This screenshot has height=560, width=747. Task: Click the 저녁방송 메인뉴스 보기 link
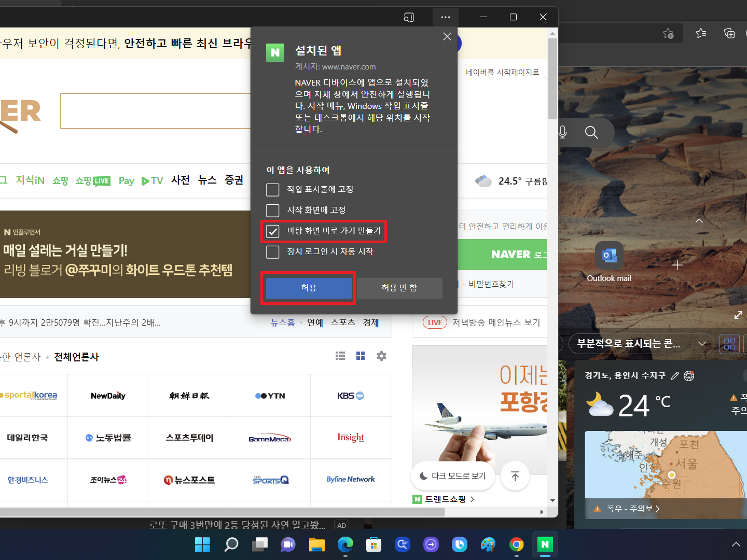[x=496, y=323]
